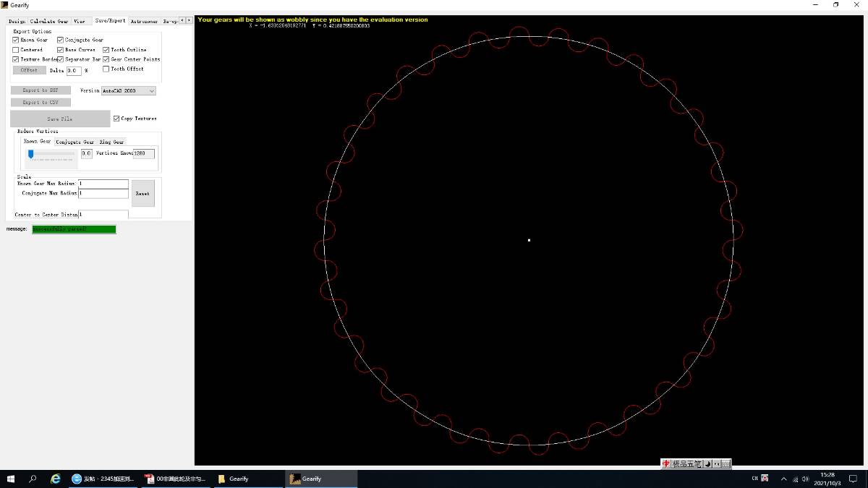Click the active Gearify app taskbar button
This screenshot has width=868, height=488.
321,479
